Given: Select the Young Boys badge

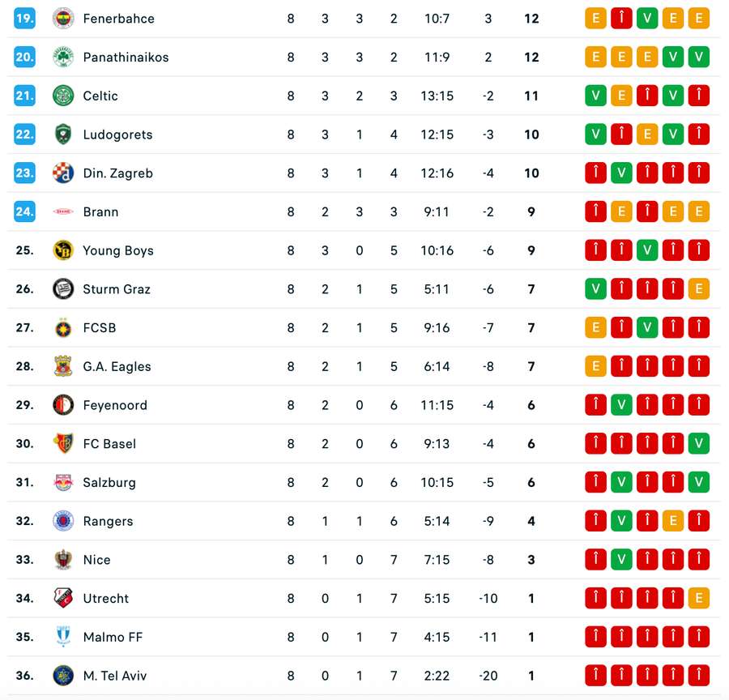Looking at the screenshot, I should pos(63,250).
